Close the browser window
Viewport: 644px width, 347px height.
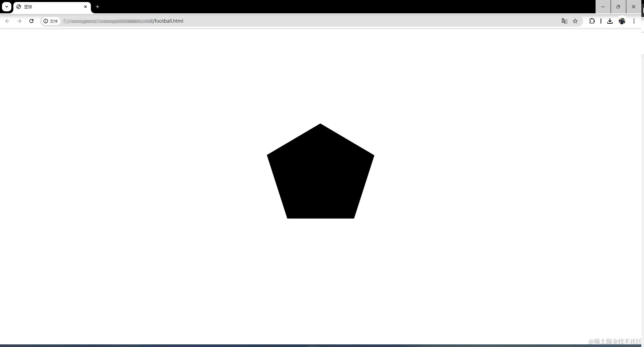634,7
